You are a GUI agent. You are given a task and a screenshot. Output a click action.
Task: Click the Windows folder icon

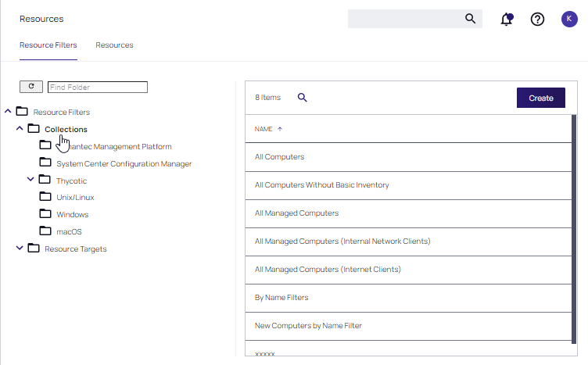pos(45,214)
